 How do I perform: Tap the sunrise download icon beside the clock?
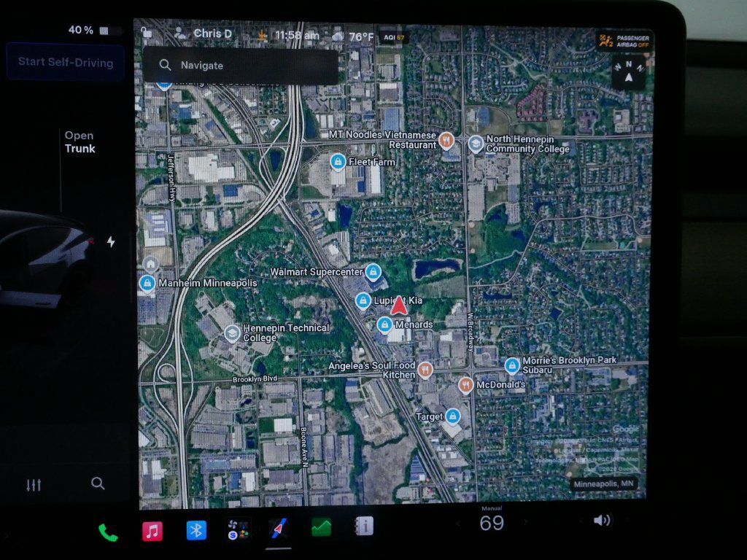pos(262,35)
